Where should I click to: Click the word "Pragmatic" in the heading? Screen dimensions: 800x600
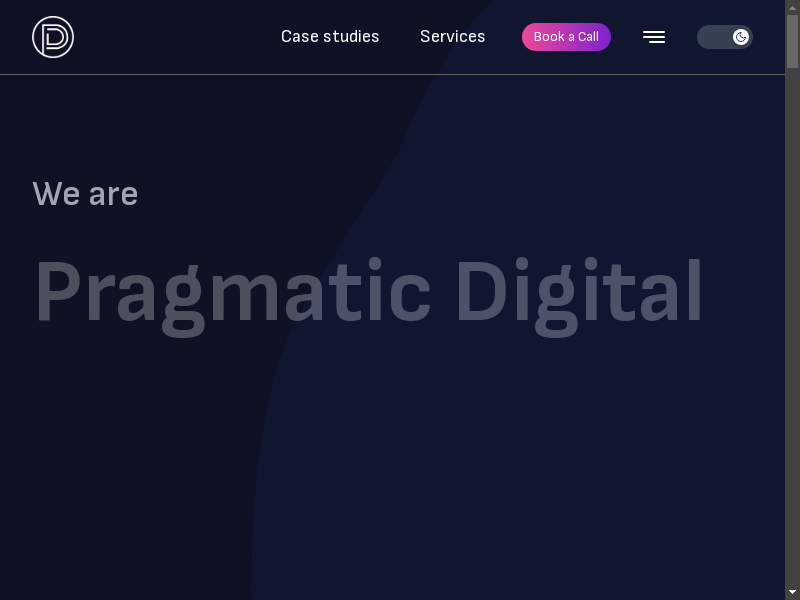pos(232,293)
